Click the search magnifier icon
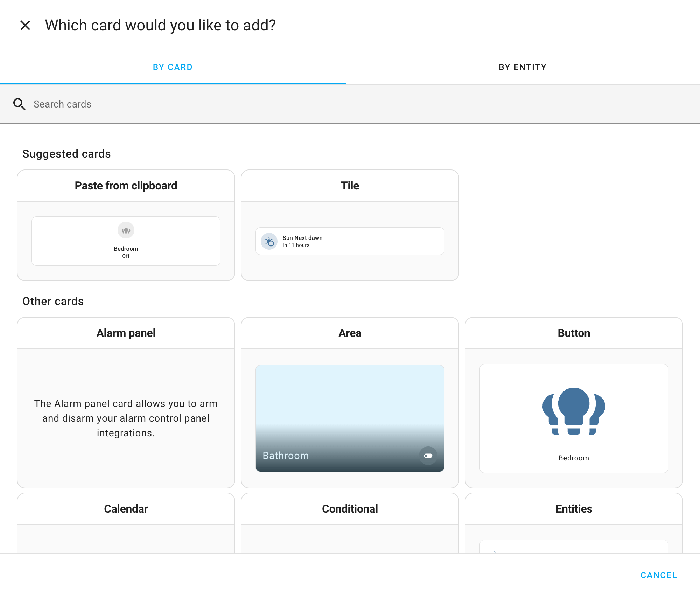The width and height of the screenshot is (700, 596). (x=19, y=104)
